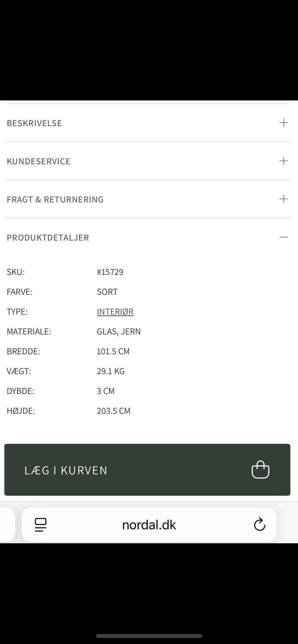Viewport: 298px width, 644px height.
Task: Click the weight value 29.1 KG
Action: click(x=111, y=371)
